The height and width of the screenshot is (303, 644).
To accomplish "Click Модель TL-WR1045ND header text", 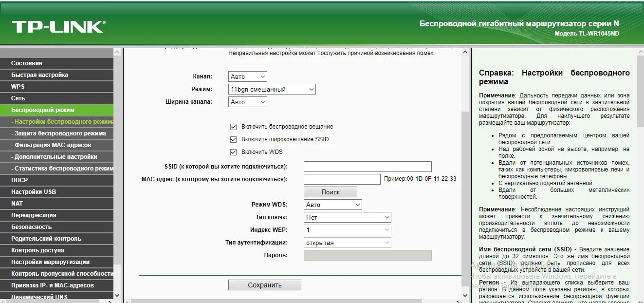I will point(587,34).
